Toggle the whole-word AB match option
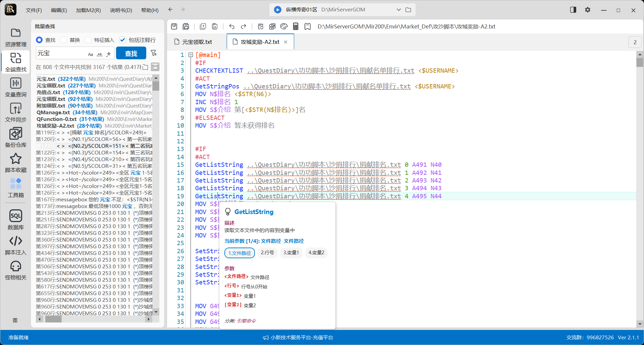This screenshot has height=345, width=644. [100, 54]
